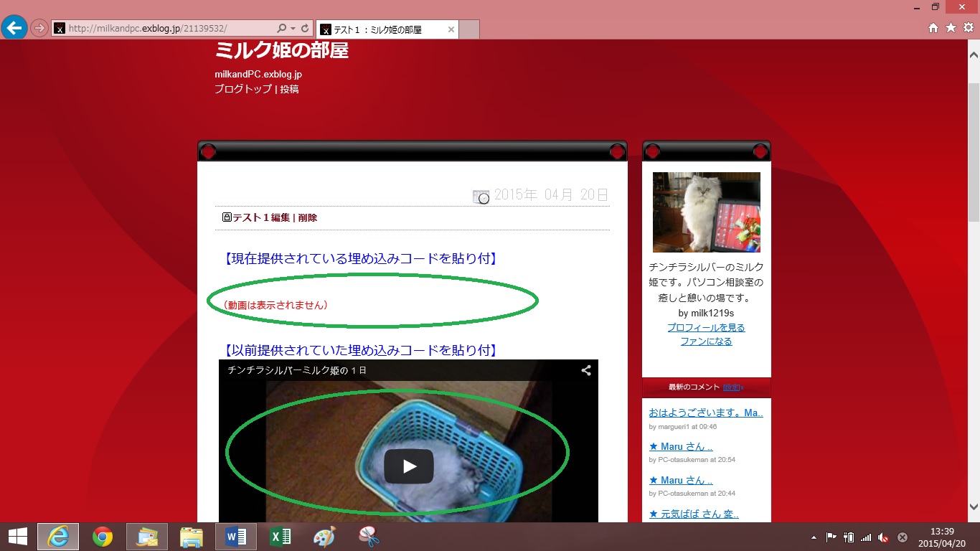
Task: Launch Google Chrome from taskbar
Action: pyautogui.click(x=103, y=537)
